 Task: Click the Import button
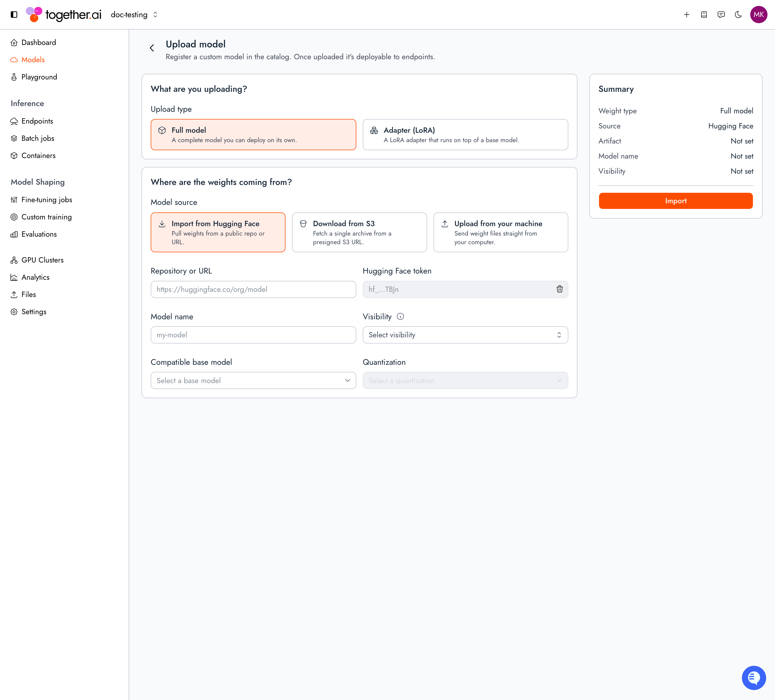click(675, 201)
